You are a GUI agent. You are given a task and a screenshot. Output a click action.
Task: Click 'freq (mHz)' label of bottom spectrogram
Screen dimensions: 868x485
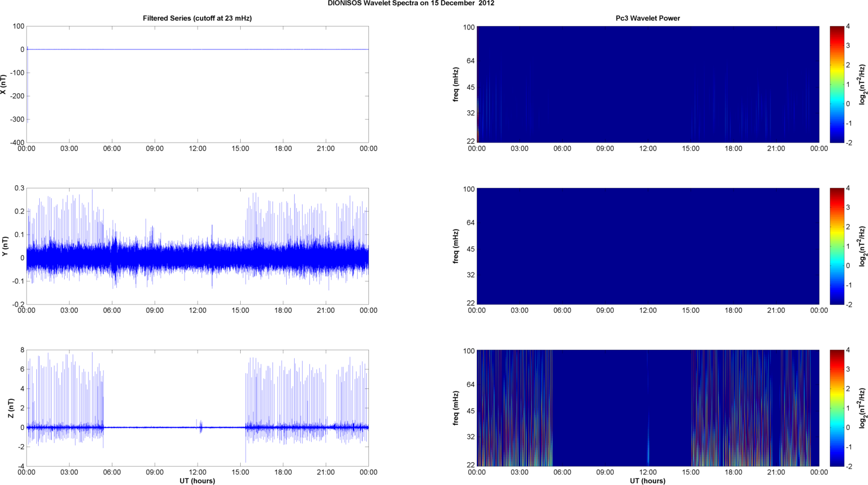(x=456, y=408)
